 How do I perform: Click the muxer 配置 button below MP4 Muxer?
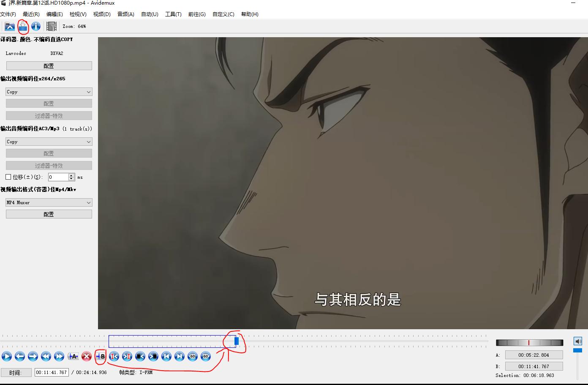point(49,214)
